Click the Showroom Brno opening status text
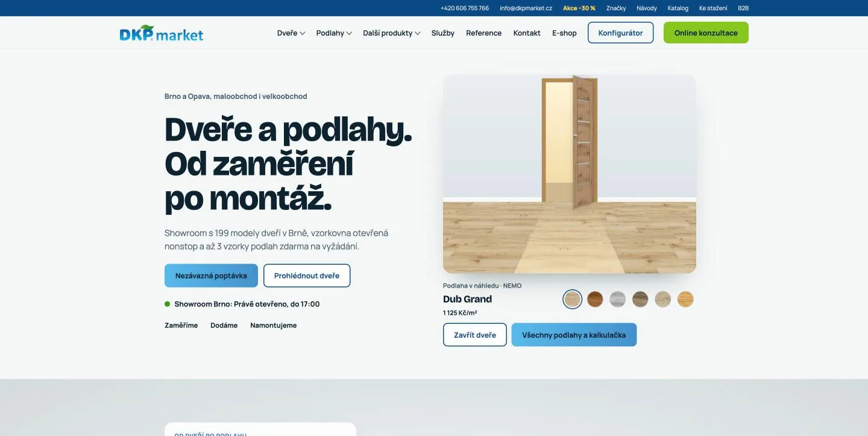 pos(247,304)
